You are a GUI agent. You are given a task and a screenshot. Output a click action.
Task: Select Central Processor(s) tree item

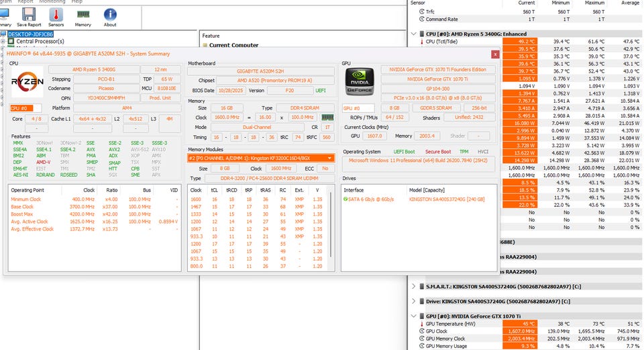click(x=40, y=41)
